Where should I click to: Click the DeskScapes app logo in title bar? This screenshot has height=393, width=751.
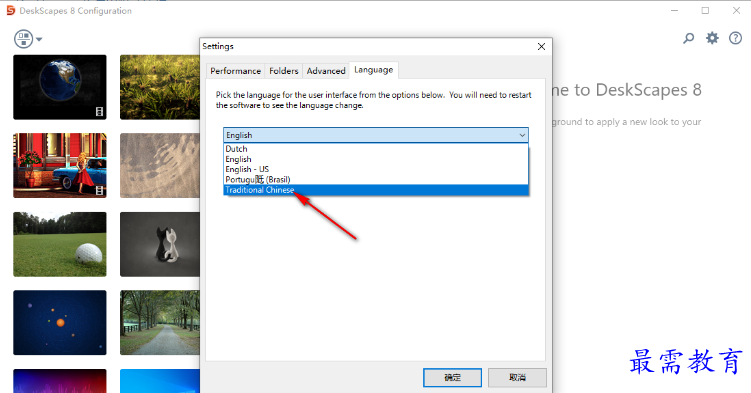[x=11, y=11]
